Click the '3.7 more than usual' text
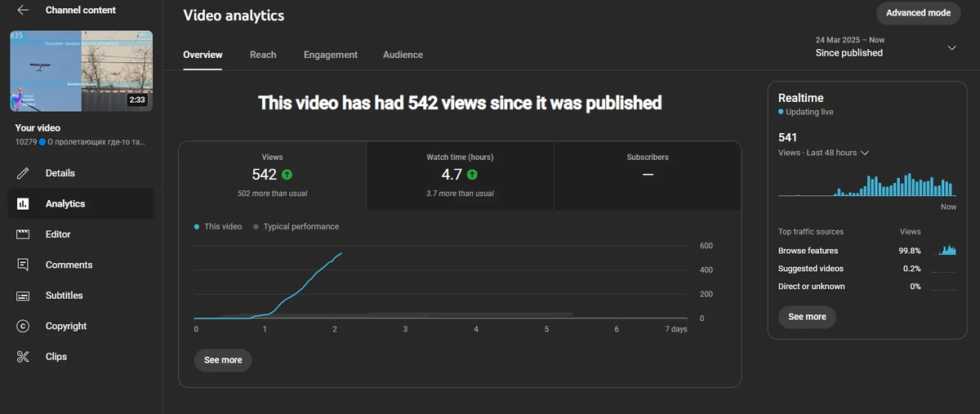The width and height of the screenshot is (980, 414). coord(460,194)
